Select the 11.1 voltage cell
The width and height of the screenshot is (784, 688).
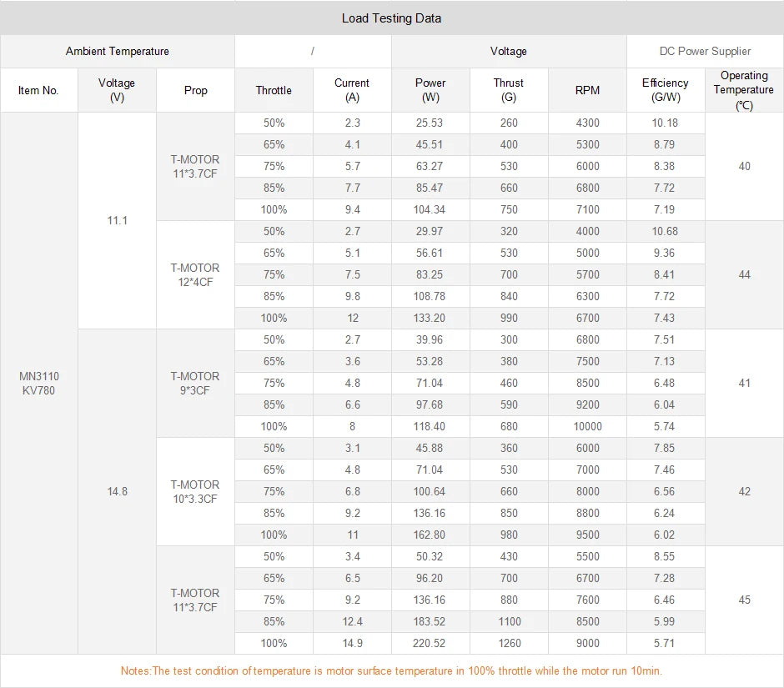[x=117, y=221]
